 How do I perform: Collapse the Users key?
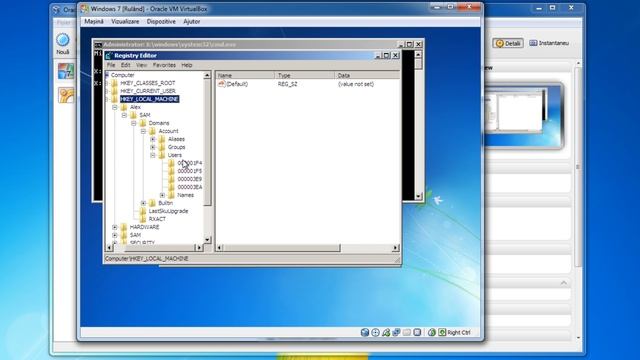point(153,155)
